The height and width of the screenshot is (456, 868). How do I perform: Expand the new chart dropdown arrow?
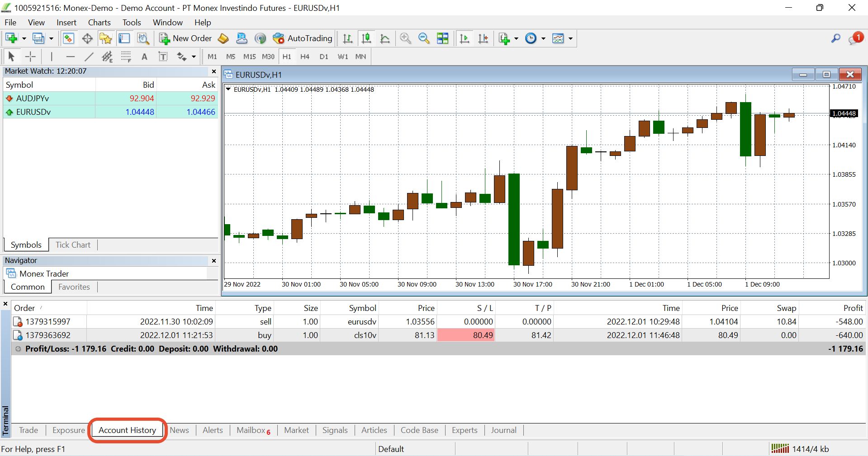pos(24,38)
